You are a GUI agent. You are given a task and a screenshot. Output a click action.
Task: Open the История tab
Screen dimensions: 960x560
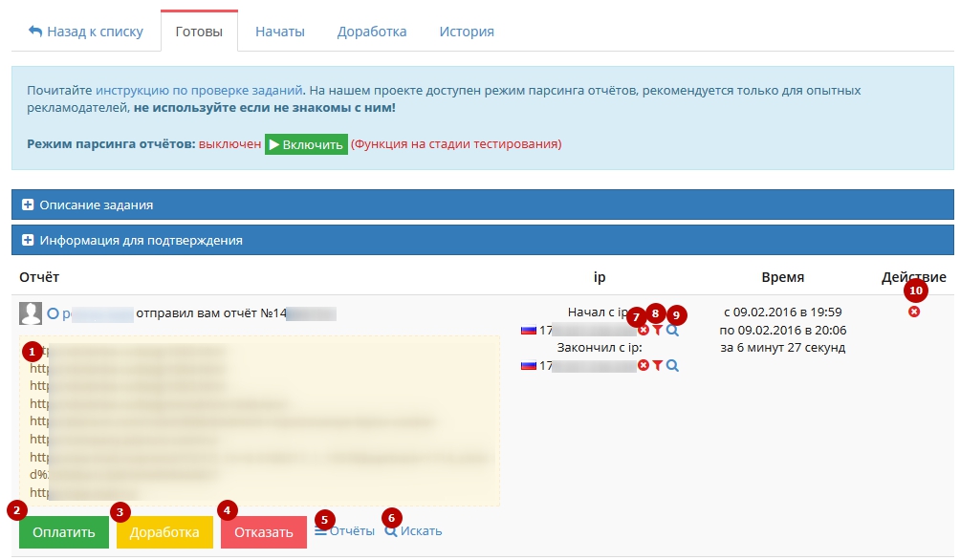coord(467,32)
